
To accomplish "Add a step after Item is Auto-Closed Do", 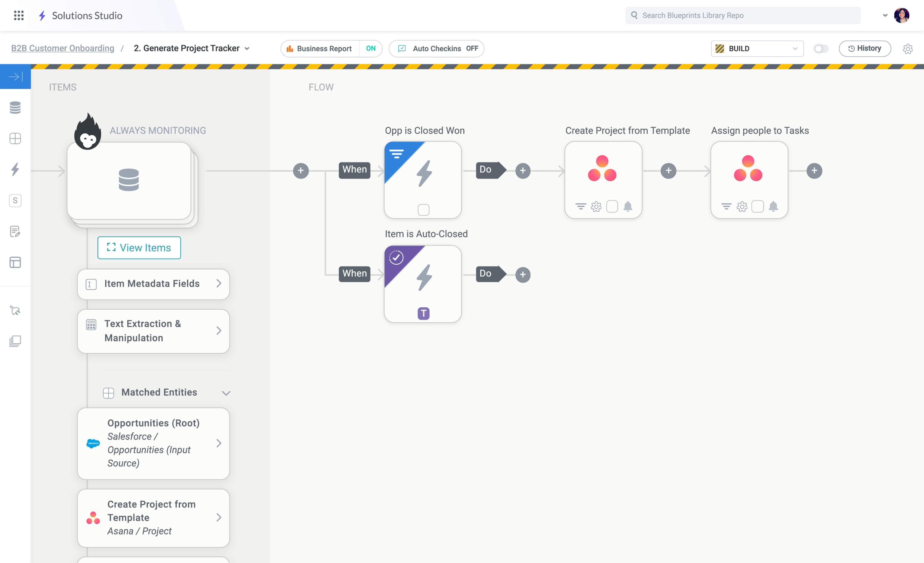I will [523, 275].
